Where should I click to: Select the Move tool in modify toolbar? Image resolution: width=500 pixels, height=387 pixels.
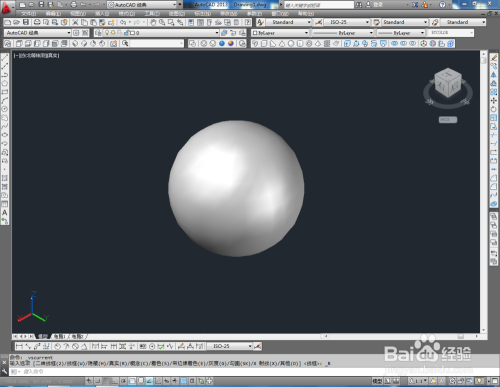(494, 100)
